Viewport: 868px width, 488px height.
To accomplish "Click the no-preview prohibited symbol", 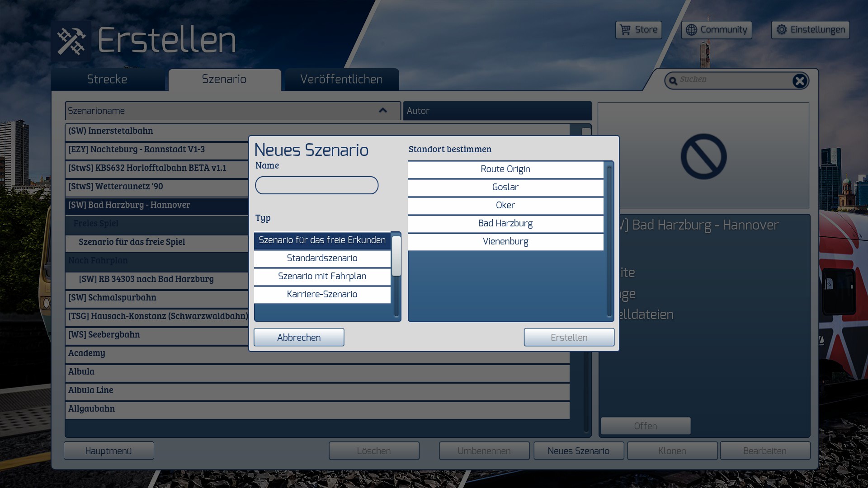I will click(703, 156).
